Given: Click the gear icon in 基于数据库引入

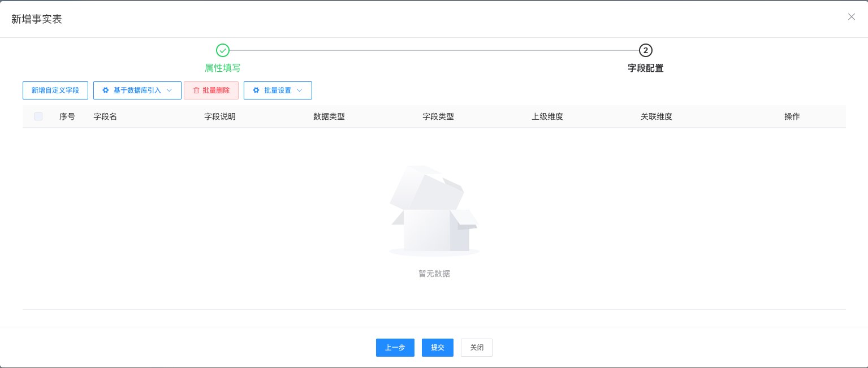Looking at the screenshot, I should (x=105, y=90).
